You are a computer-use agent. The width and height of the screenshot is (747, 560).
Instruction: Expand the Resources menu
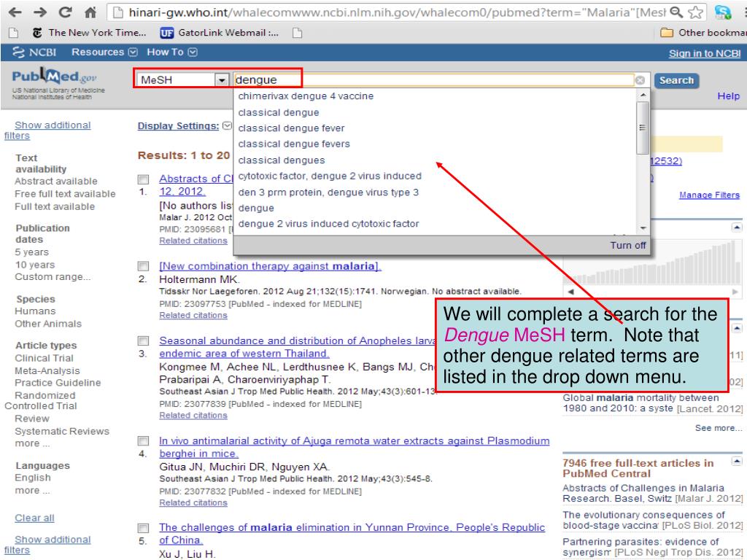104,52
